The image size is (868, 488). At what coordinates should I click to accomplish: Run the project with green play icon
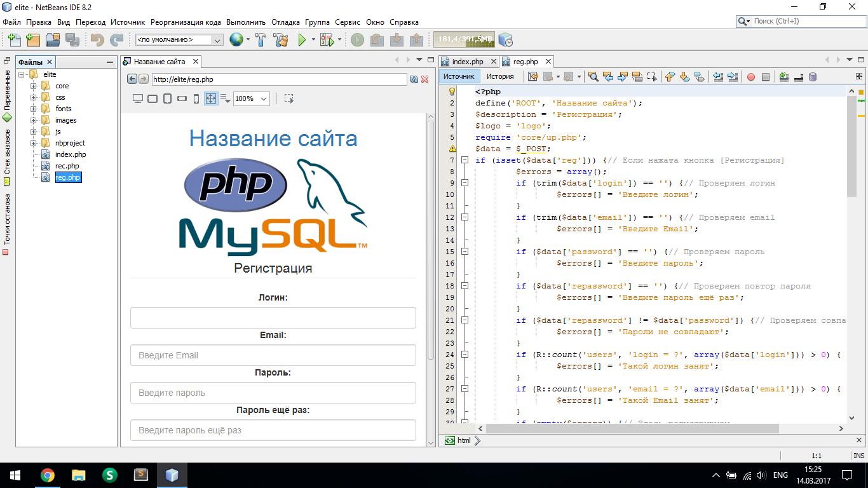point(302,40)
